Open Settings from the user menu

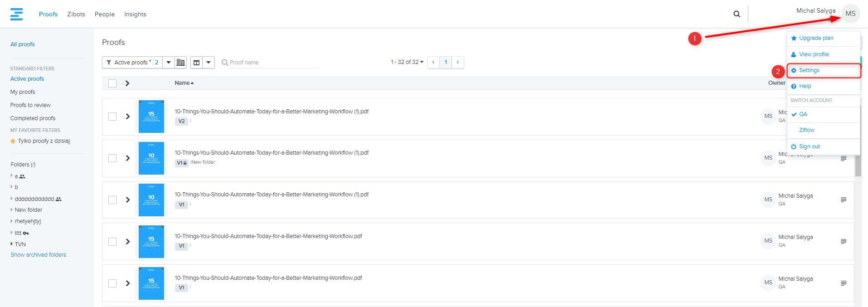pos(809,70)
